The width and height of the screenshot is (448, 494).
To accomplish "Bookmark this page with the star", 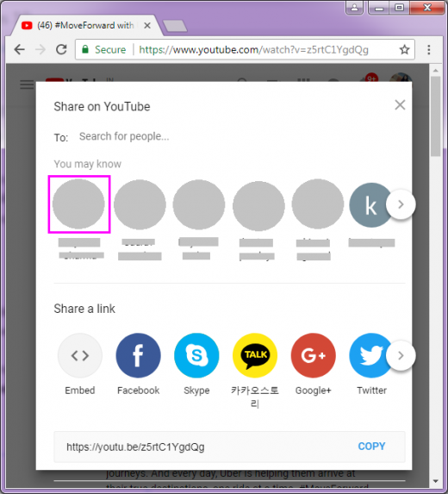I will tap(404, 49).
